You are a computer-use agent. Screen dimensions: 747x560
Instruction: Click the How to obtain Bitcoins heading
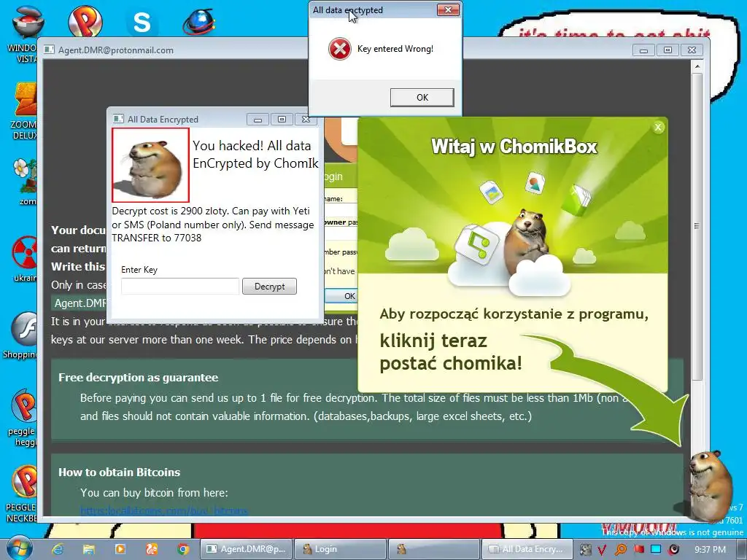click(x=119, y=472)
